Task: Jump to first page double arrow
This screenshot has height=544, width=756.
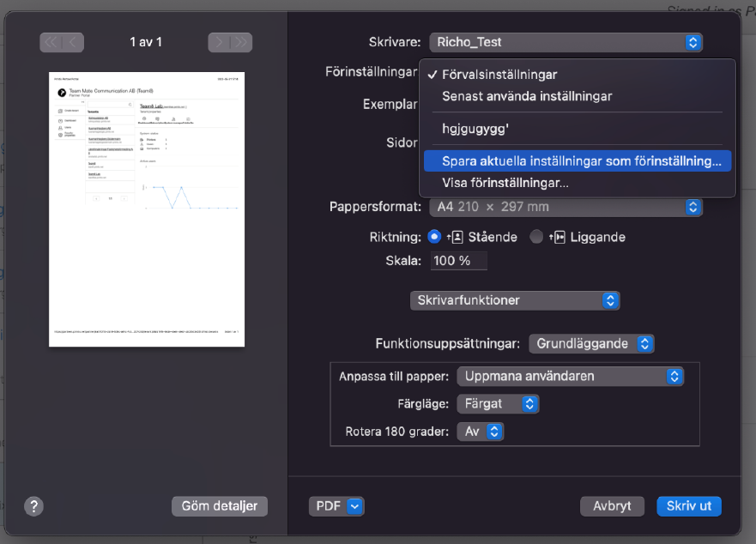Action: click(x=51, y=41)
